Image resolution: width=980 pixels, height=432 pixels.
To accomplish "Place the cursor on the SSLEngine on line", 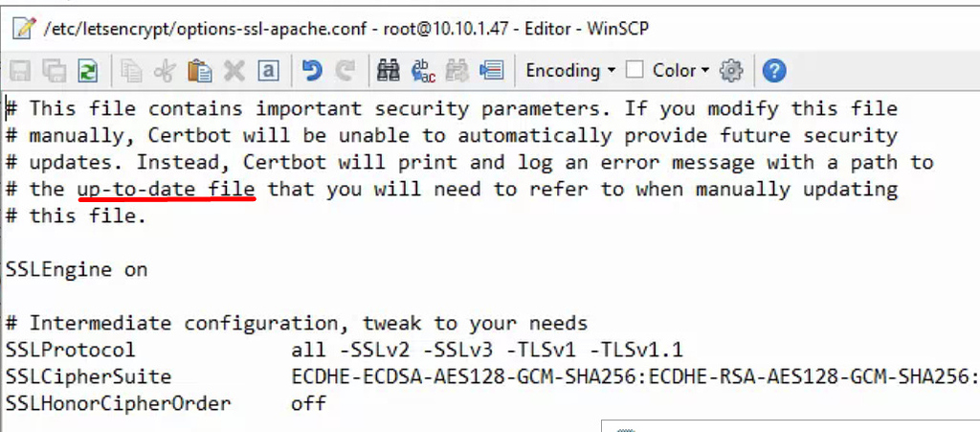I will tap(77, 270).
